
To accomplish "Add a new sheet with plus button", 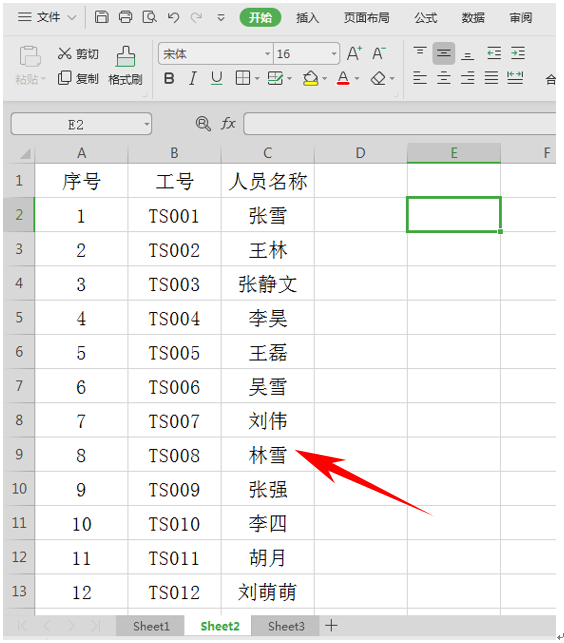I will (331, 625).
